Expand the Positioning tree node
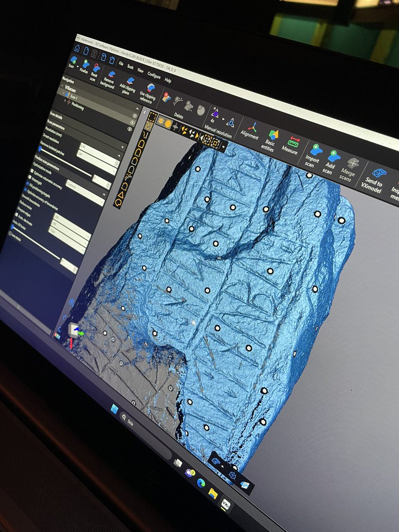Viewport: 399px width, 532px height. coord(65,101)
